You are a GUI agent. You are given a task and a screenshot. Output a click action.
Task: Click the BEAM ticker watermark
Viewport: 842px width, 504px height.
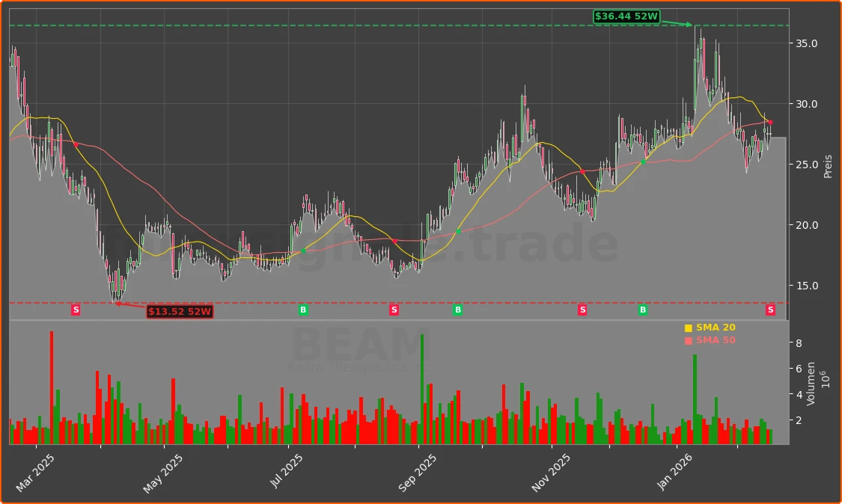click(360, 346)
